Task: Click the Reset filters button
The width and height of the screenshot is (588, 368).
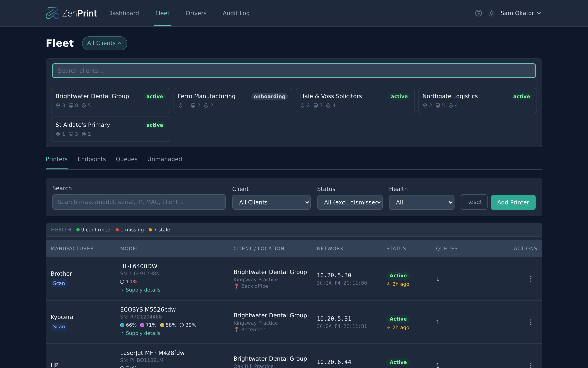Action: click(x=474, y=202)
